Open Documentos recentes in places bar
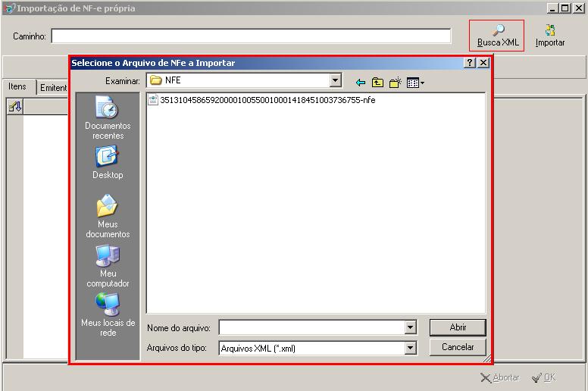588x391 pixels. 108,118
